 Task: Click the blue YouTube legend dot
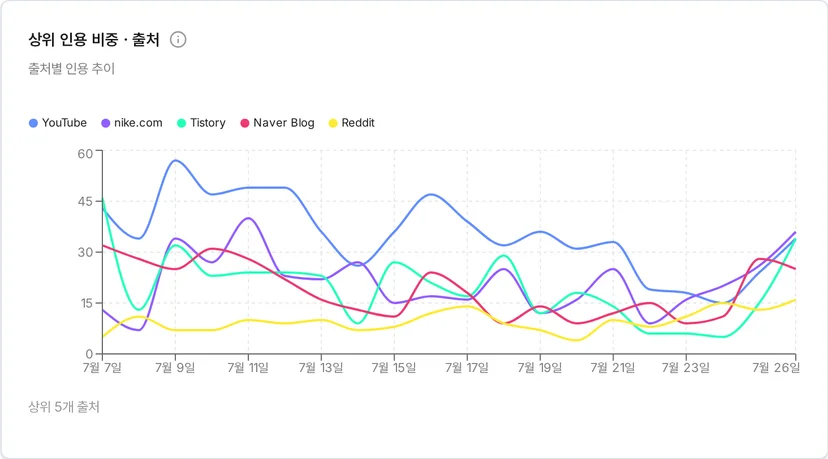(x=33, y=123)
